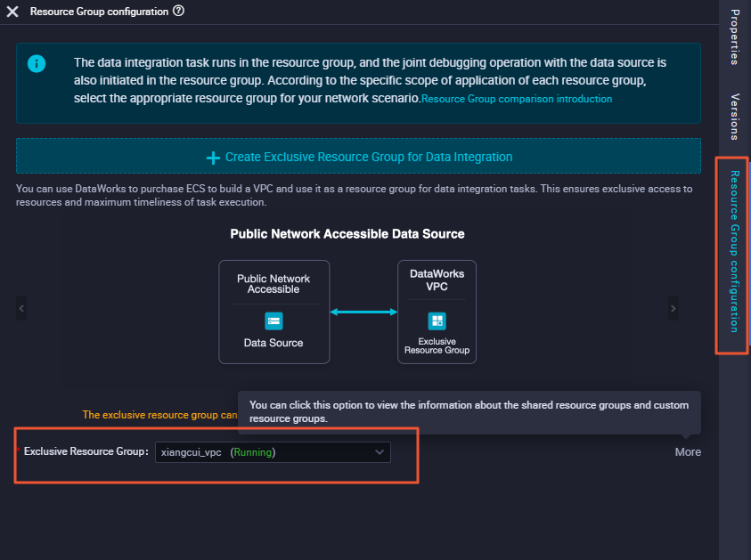Viewport: 751px width, 560px height.
Task: Click the orange exclusive resource group notice text
Action: pyautogui.click(x=159, y=415)
